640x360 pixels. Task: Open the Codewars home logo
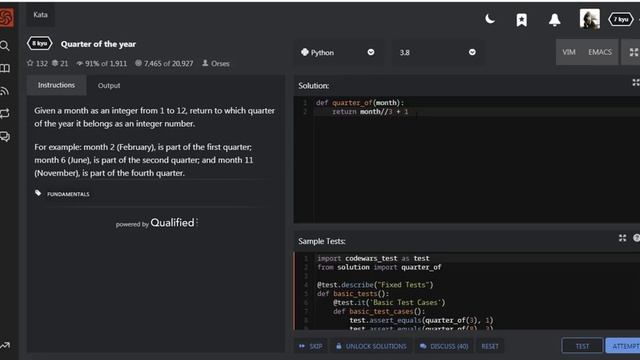pos(6,18)
